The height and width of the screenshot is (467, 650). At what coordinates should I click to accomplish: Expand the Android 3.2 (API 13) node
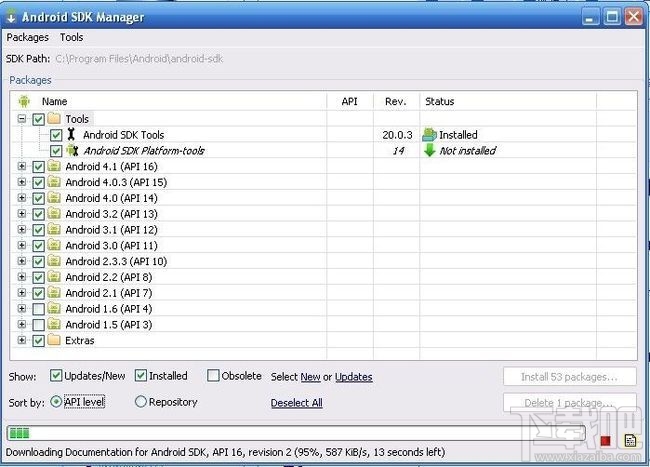pyautogui.click(x=22, y=213)
